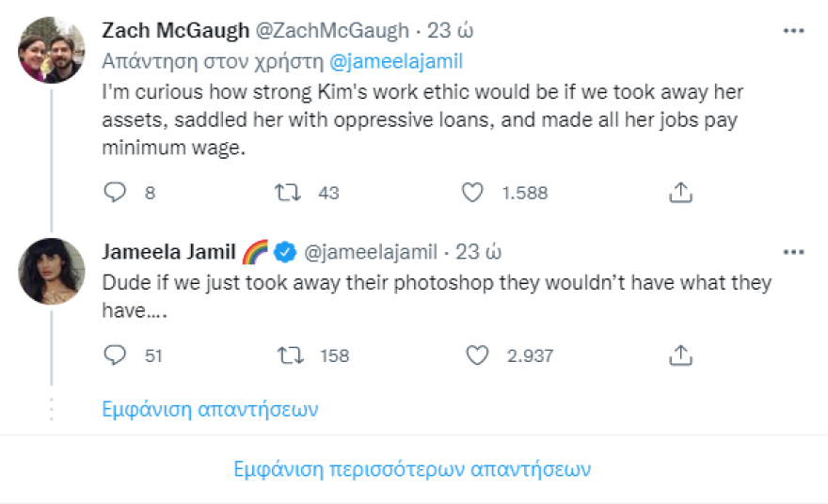The width and height of the screenshot is (828, 504).
Task: Open more options on Zach McGaugh's tweet
Action: [x=793, y=30]
